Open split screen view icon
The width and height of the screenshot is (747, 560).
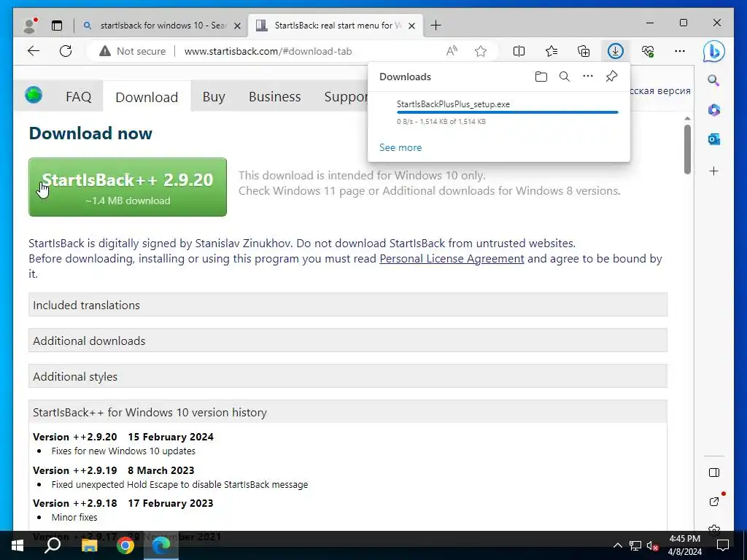(519, 51)
